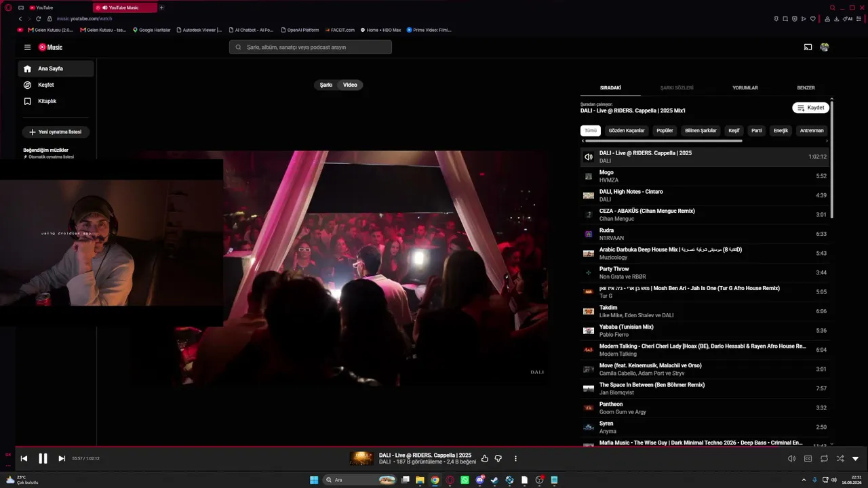The height and width of the screenshot is (488, 868).
Task: Play CEZA - ABAKÜS (Cihan Menguc Remix)
Action: [705, 215]
